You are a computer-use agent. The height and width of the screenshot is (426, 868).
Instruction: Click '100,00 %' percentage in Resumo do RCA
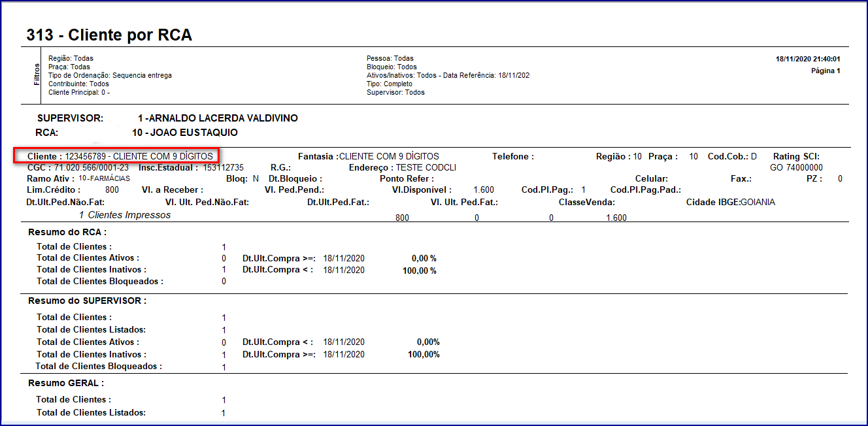click(x=420, y=270)
